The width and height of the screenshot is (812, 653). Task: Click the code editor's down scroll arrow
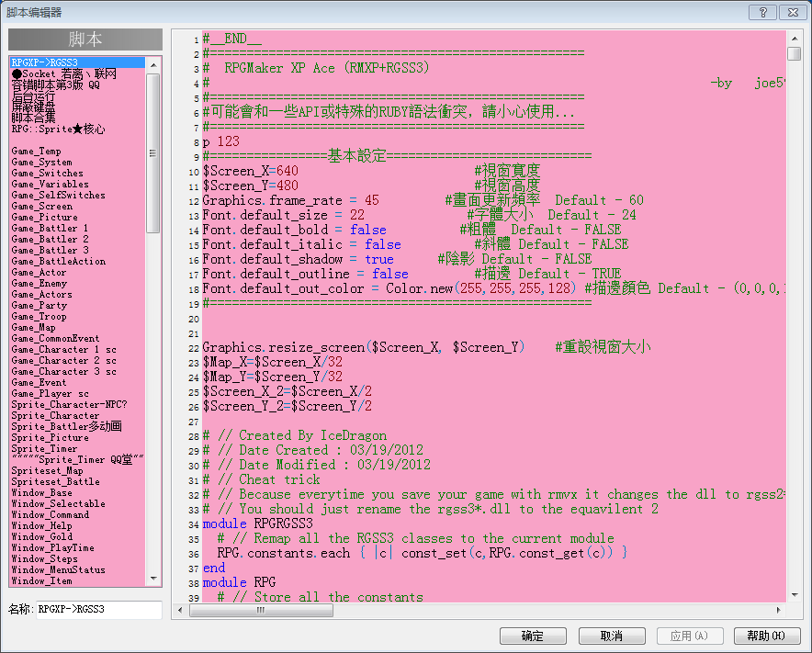click(795, 595)
